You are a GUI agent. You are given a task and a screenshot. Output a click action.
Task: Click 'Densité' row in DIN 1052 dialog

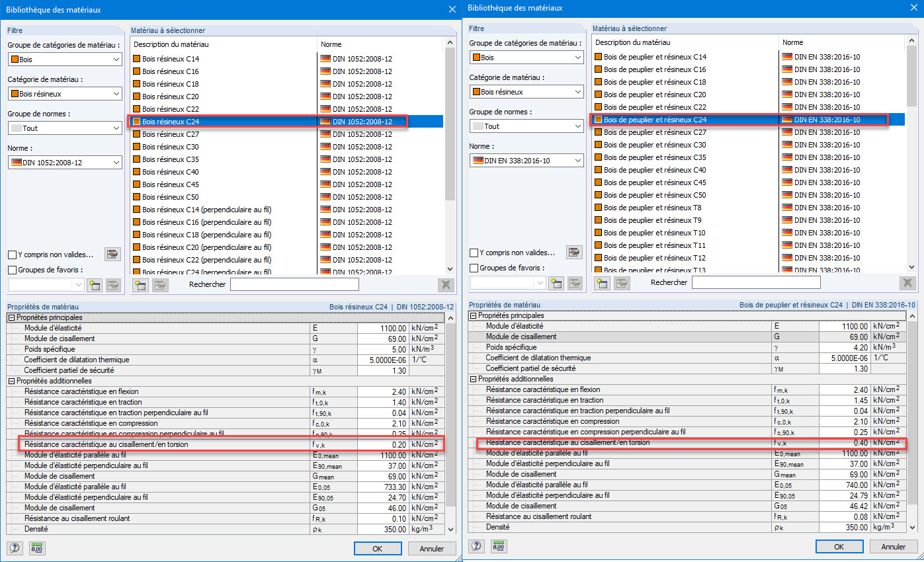coord(226,529)
